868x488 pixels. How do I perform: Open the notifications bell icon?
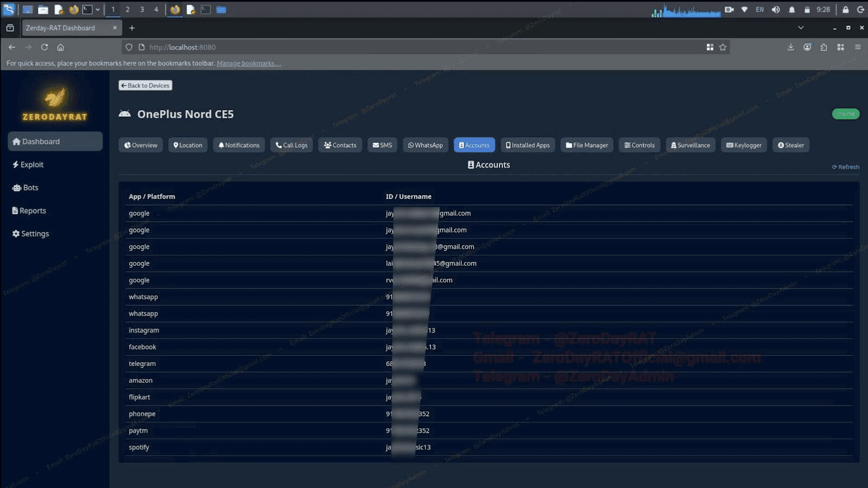pyautogui.click(x=792, y=9)
